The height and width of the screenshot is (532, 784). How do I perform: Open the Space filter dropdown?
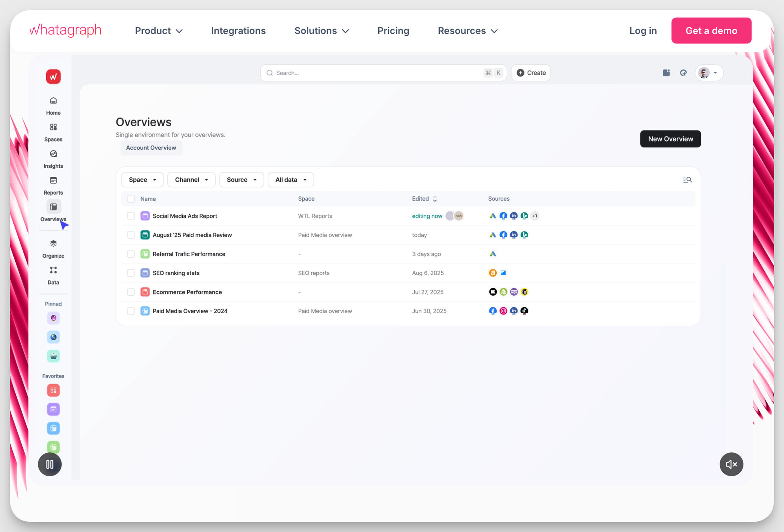pos(142,180)
